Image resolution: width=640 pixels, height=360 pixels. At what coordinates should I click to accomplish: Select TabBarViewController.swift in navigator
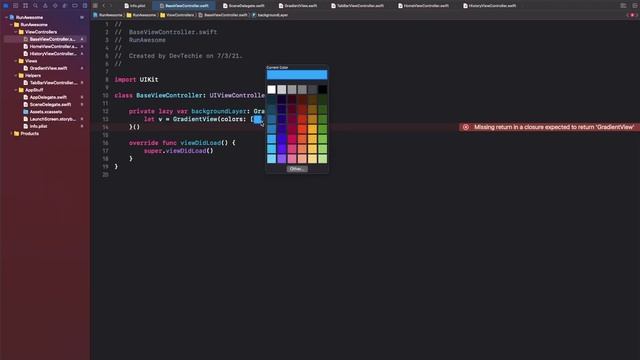coord(53,83)
